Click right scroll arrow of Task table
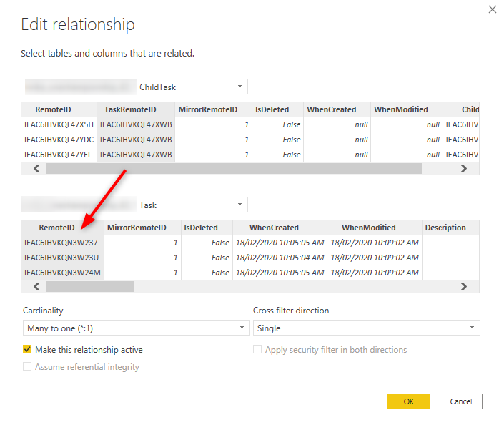 point(463,287)
